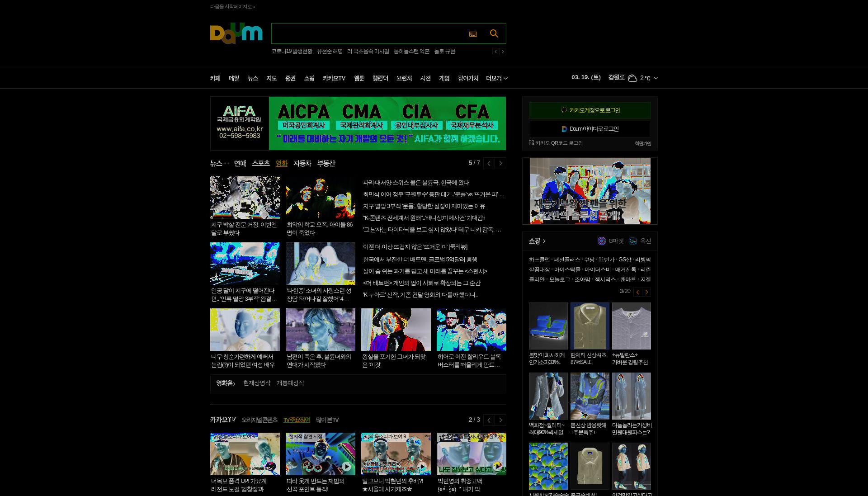Open the 쇼핑 section chevron heading

(537, 241)
